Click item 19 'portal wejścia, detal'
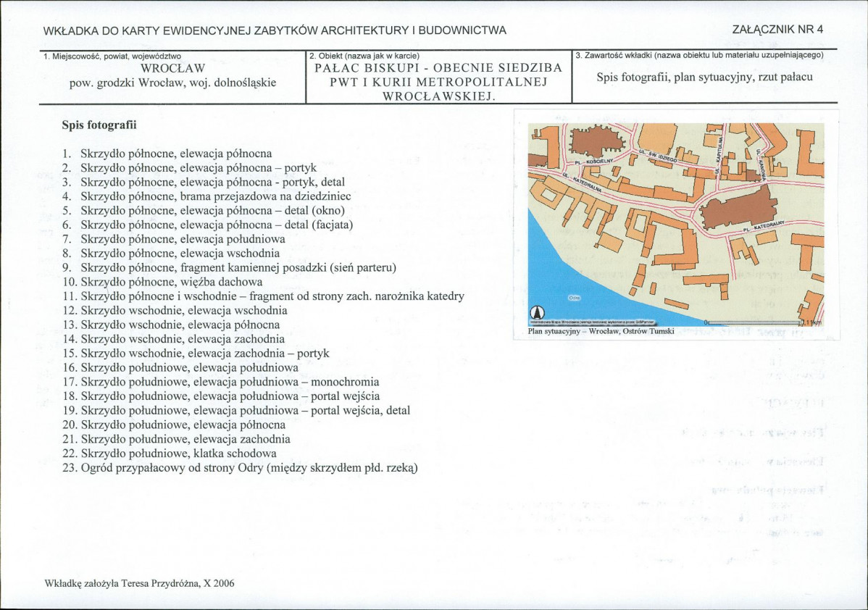The image size is (868, 610). tap(360, 411)
